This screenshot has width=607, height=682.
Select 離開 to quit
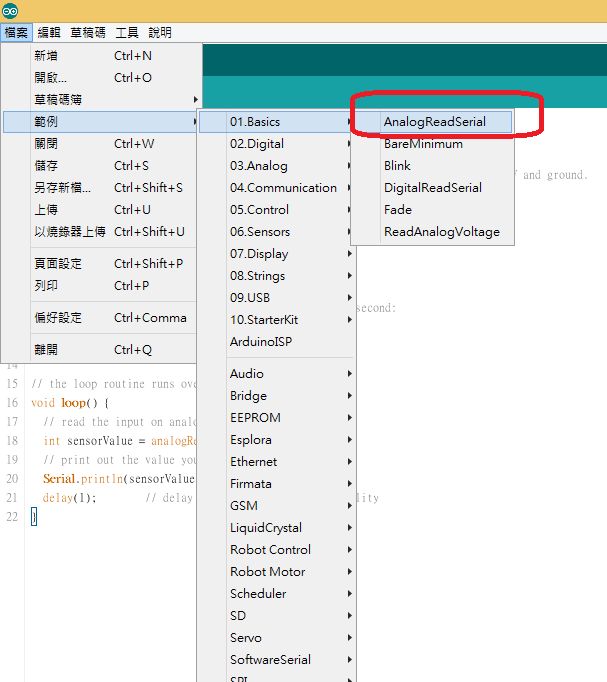[100, 350]
